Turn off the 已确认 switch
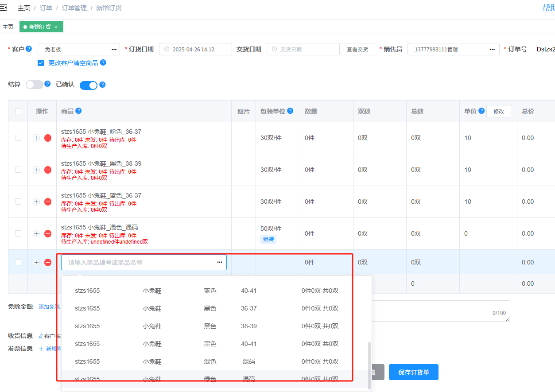Screen dimensions: 555x392 (x=88, y=85)
